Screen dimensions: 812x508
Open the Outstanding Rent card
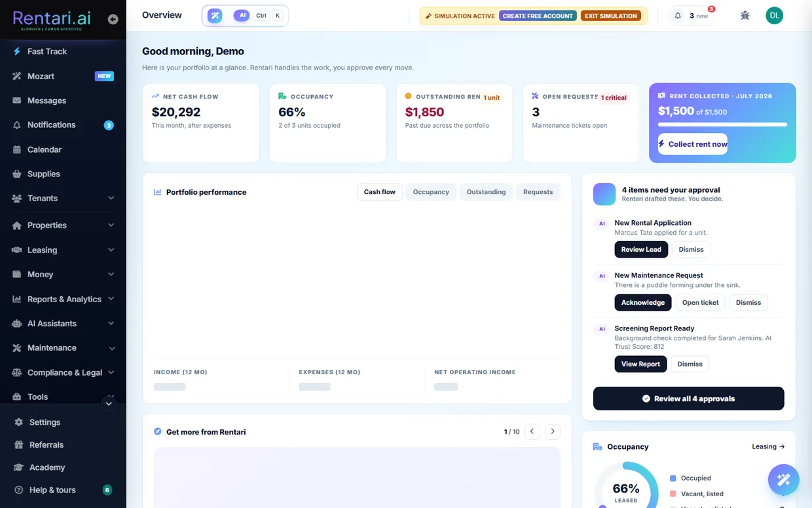(454, 123)
